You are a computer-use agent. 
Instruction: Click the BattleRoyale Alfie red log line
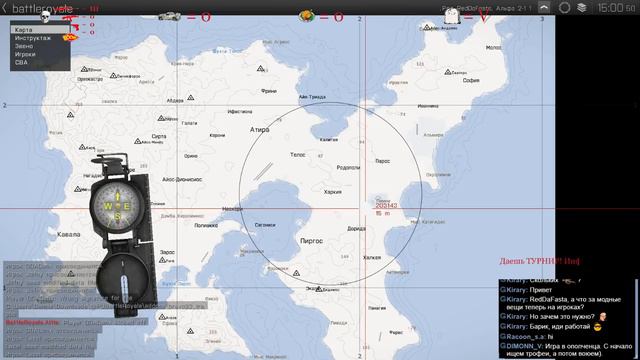(76, 322)
